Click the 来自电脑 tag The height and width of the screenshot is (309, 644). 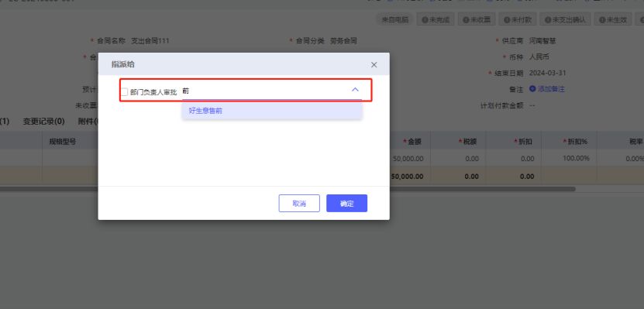pos(395,19)
